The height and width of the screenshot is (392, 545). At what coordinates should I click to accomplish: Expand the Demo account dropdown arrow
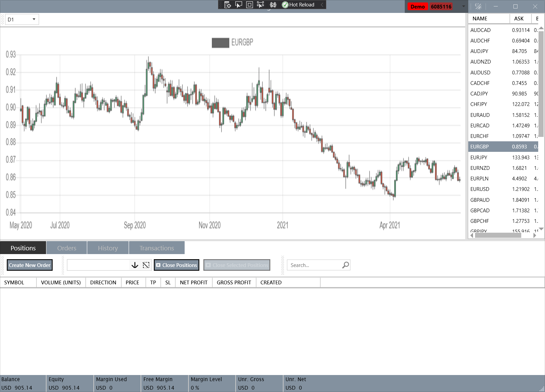463,6
